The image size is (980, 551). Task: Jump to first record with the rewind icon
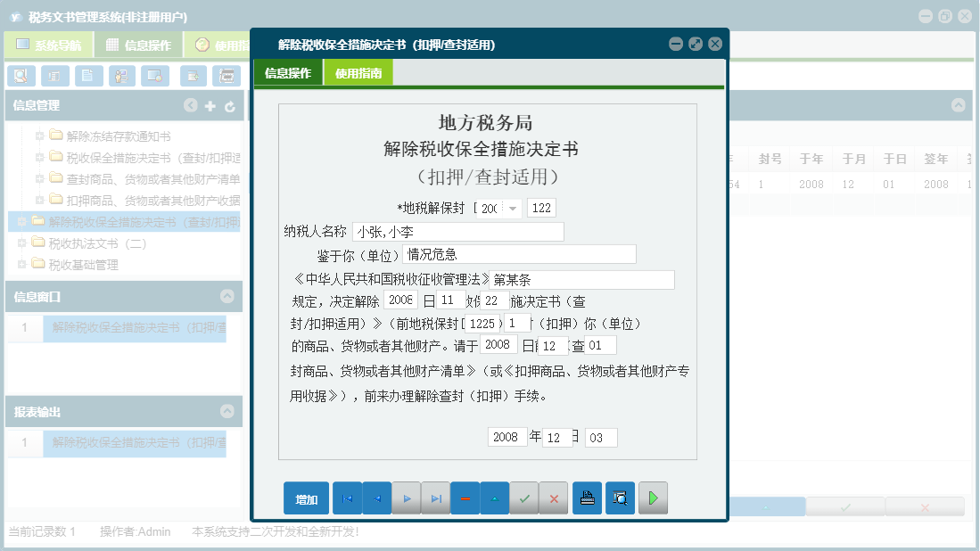click(x=347, y=498)
